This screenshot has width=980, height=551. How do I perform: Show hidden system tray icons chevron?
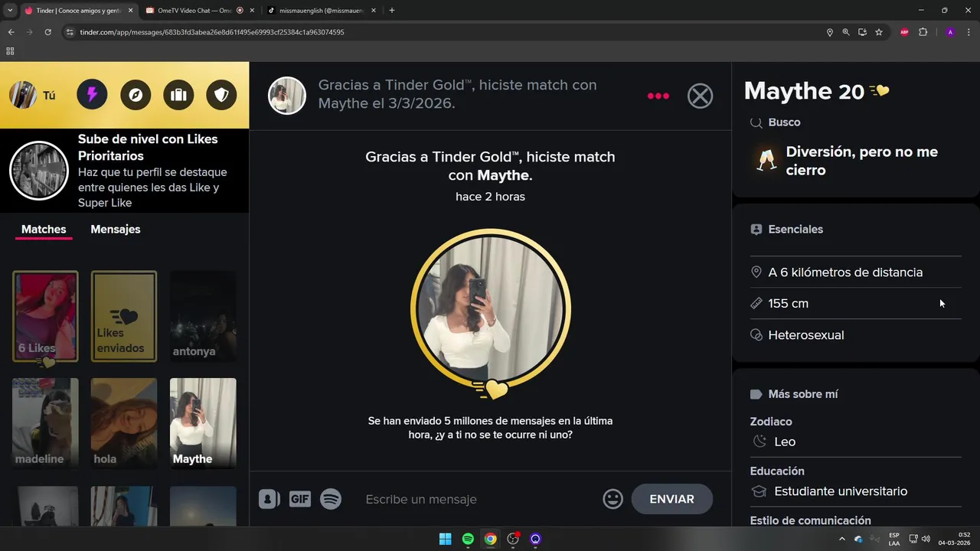[x=842, y=539]
